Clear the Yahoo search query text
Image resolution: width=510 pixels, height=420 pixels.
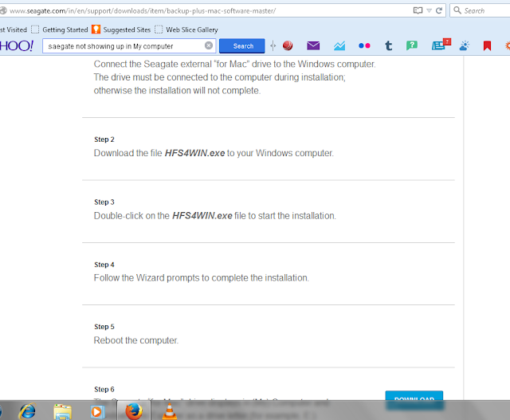point(209,45)
